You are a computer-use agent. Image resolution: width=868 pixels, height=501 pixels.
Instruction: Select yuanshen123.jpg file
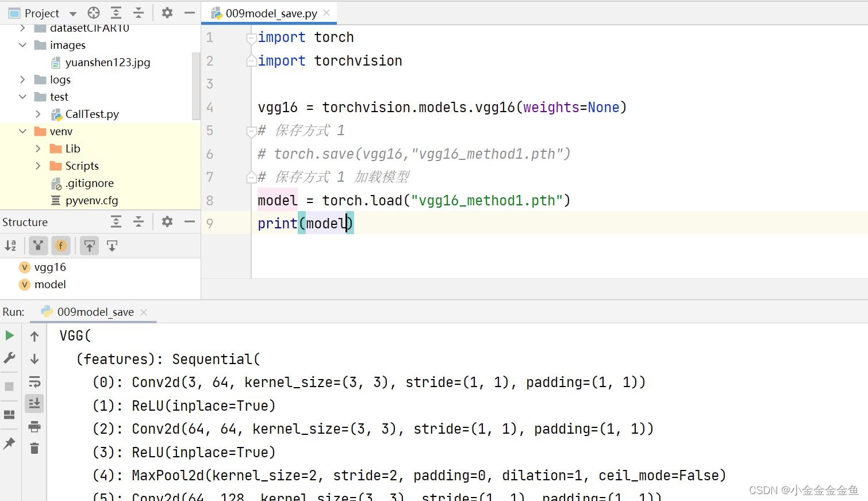[107, 62]
